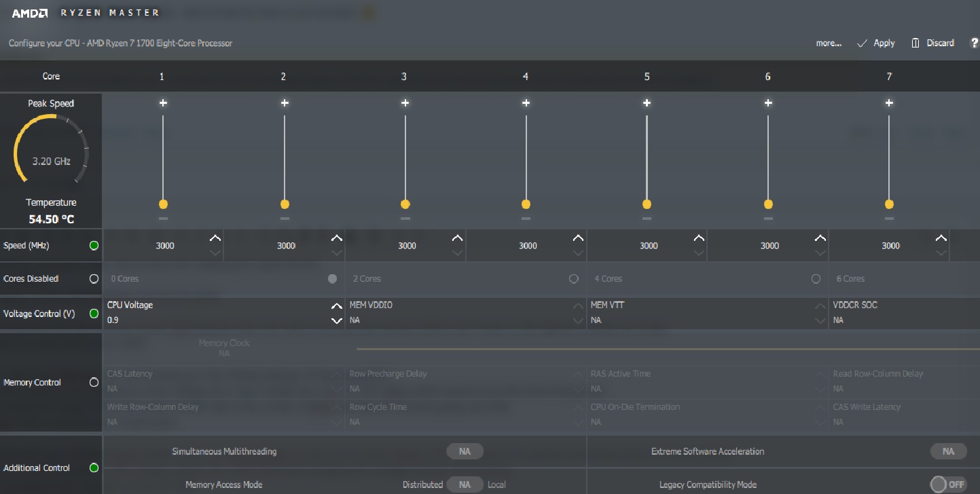This screenshot has width=980, height=494.
Task: Increase core 7 speed with up arrow
Action: click(941, 238)
